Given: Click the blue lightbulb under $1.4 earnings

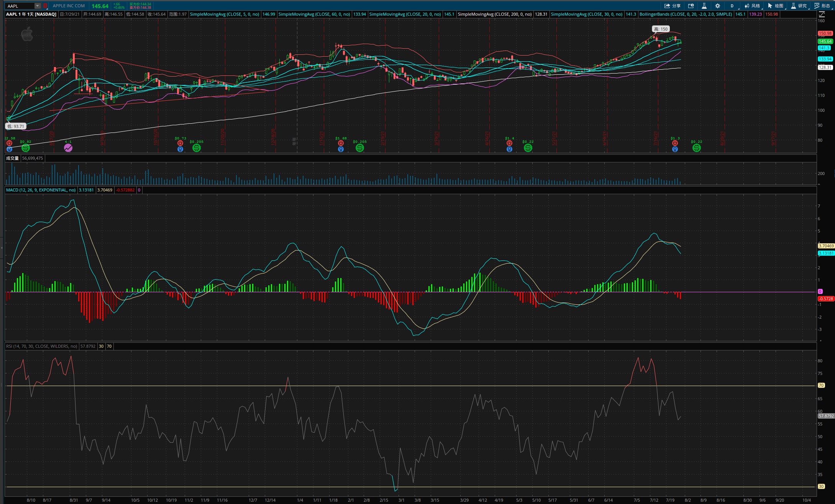Looking at the screenshot, I should point(509,149).
